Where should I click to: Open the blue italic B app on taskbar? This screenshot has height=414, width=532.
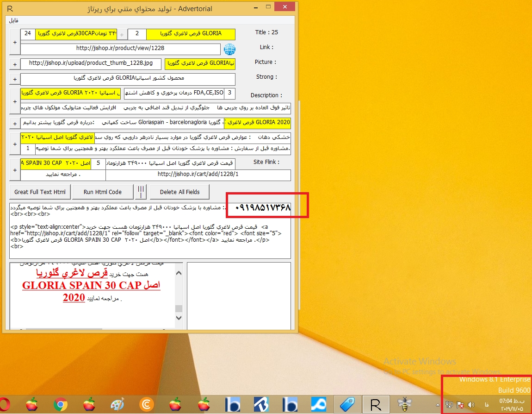(x=261, y=404)
